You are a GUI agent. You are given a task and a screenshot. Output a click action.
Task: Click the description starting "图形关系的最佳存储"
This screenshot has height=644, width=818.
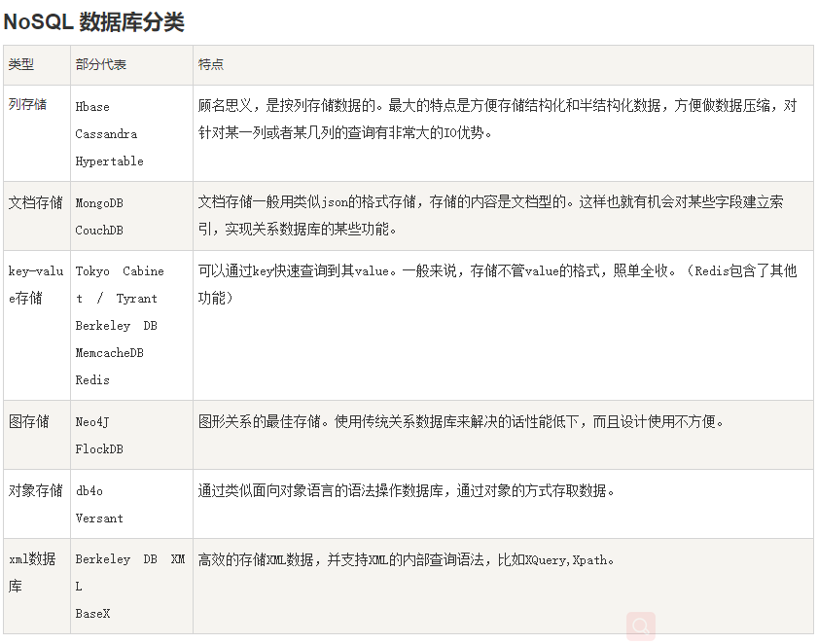click(x=461, y=421)
